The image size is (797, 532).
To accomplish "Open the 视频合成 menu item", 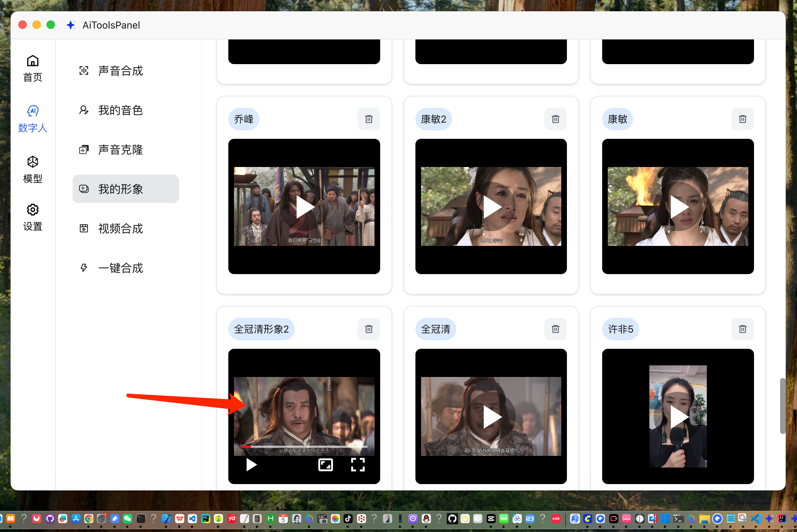I will coord(126,229).
